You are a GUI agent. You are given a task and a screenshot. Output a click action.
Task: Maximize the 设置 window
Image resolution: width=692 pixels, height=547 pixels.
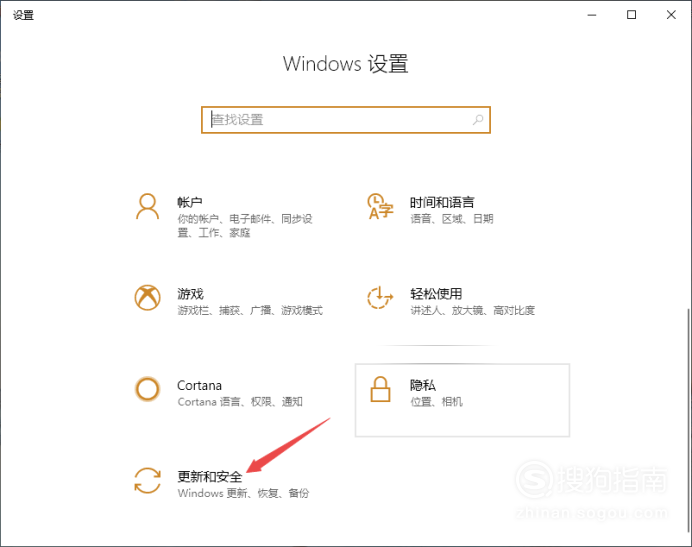pos(632,15)
